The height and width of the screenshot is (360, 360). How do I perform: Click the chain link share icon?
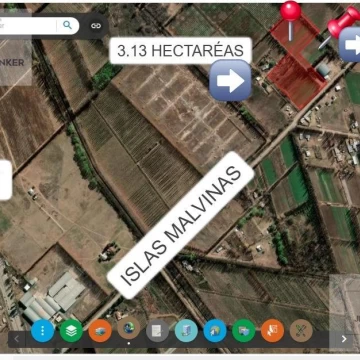point(96,26)
